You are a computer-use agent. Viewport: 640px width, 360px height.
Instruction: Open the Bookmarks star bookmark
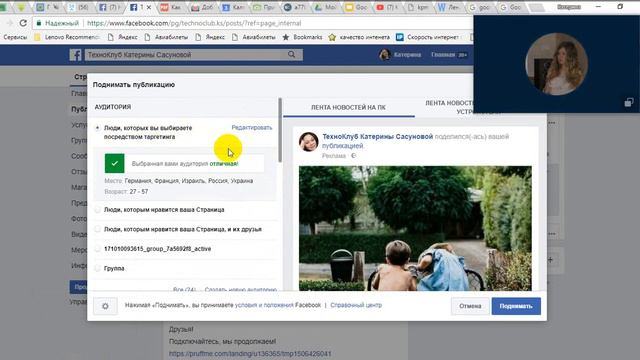point(302,37)
